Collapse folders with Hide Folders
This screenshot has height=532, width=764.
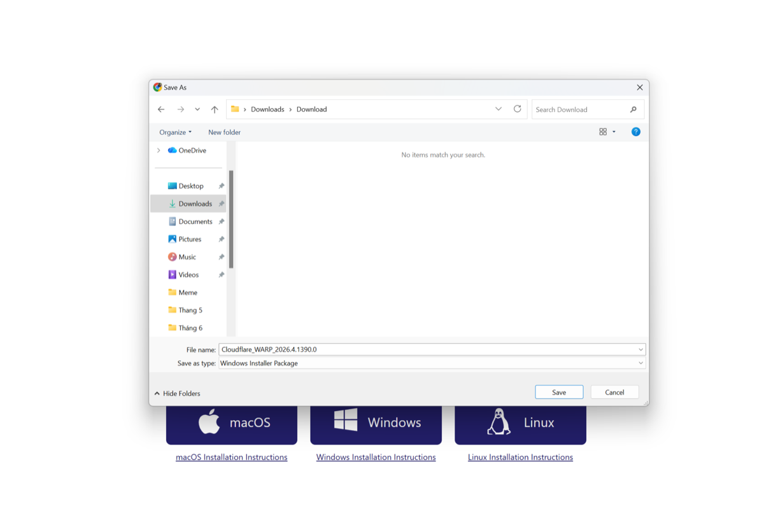point(177,393)
